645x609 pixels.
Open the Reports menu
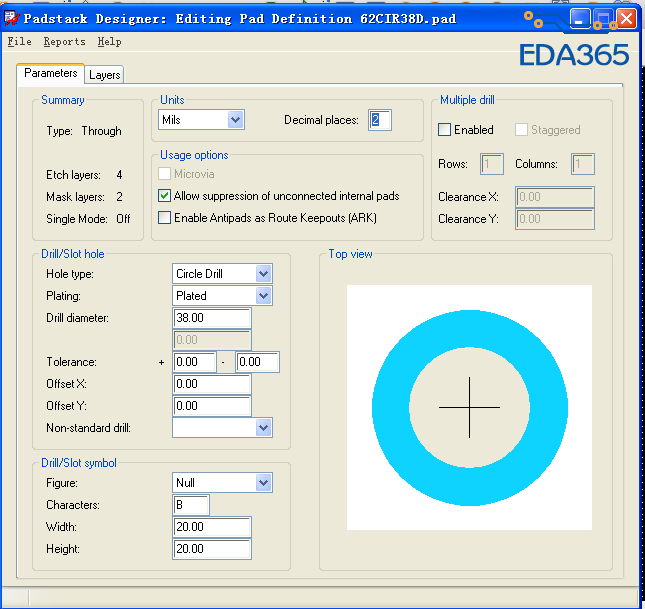point(65,42)
